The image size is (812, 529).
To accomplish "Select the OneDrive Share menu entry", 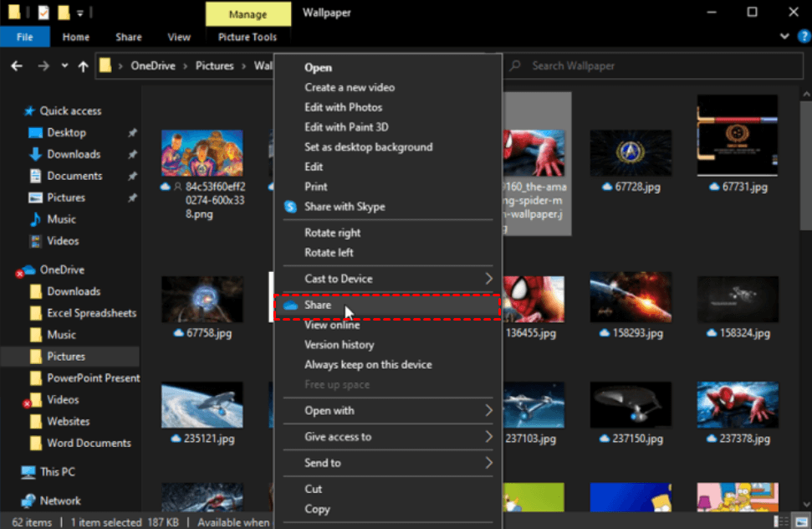I will (318, 306).
